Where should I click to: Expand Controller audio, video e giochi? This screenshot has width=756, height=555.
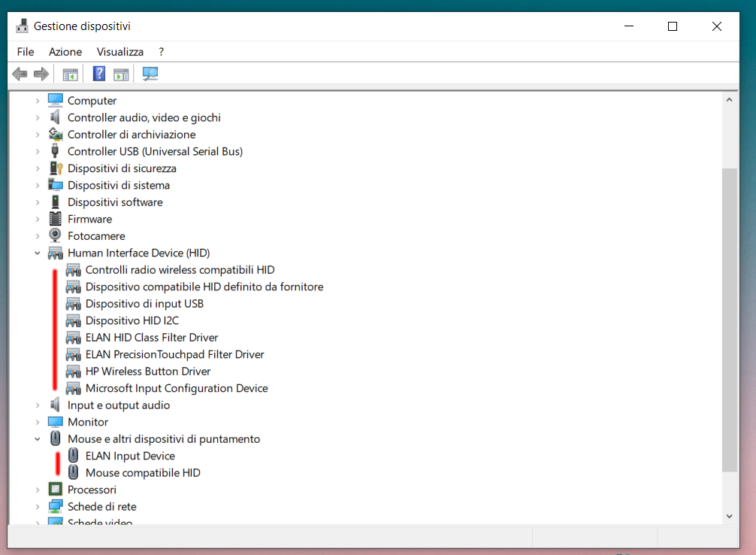click(38, 118)
